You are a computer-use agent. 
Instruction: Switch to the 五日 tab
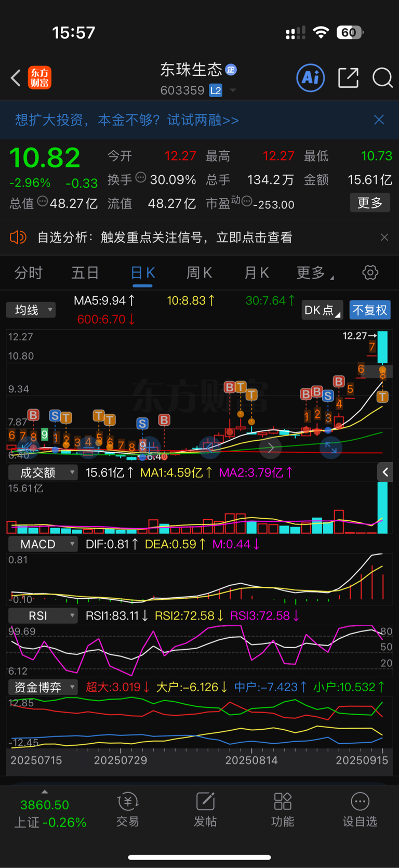85,272
